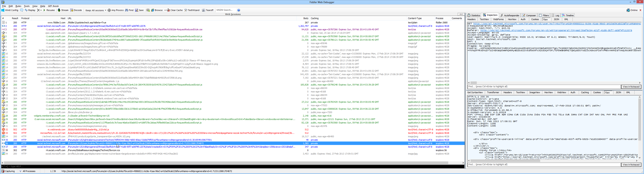Click Replay in the toolbar
The height and width of the screenshot is (174, 644).
click(x=30, y=10)
